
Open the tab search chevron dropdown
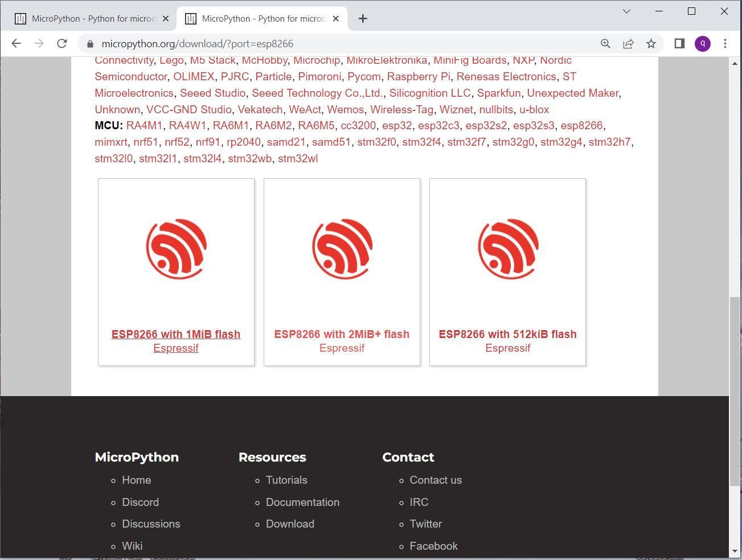pyautogui.click(x=626, y=11)
